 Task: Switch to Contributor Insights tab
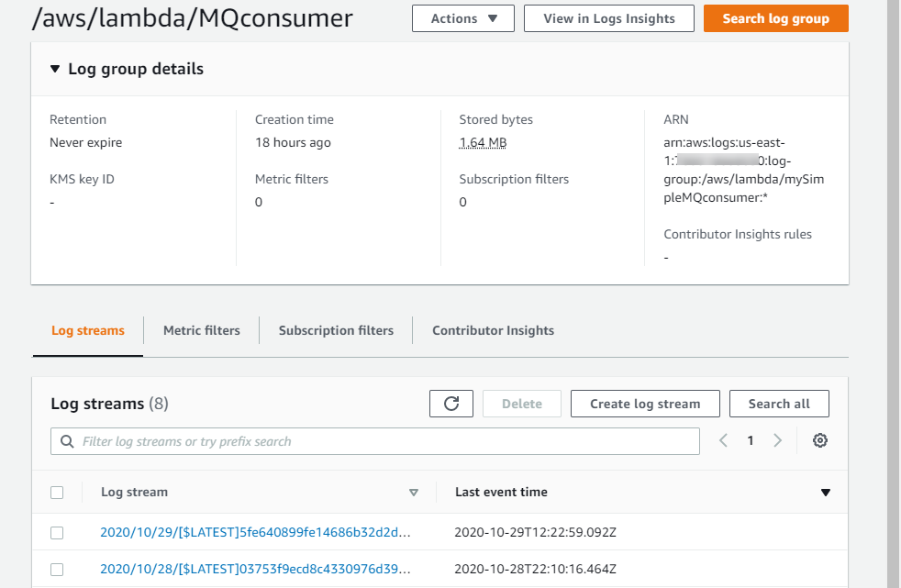point(493,331)
